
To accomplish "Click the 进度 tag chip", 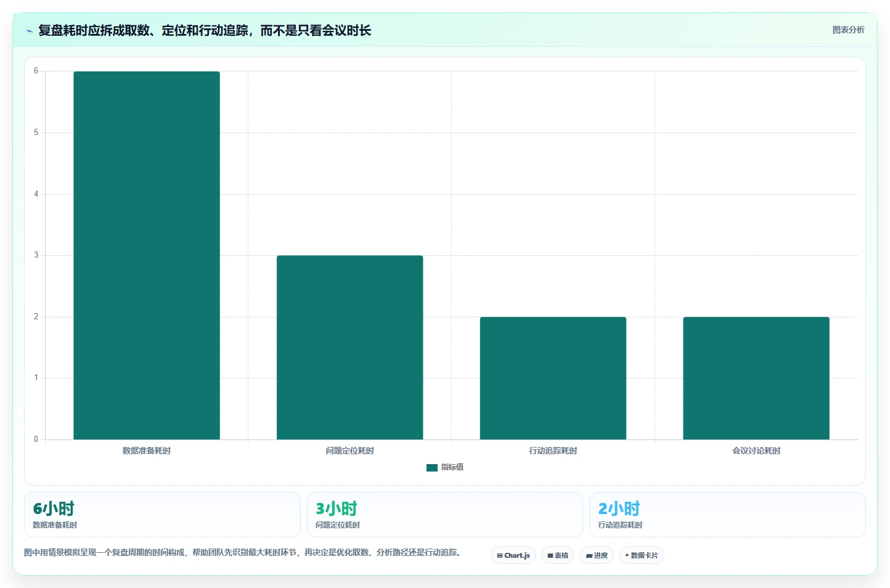I will tap(597, 555).
